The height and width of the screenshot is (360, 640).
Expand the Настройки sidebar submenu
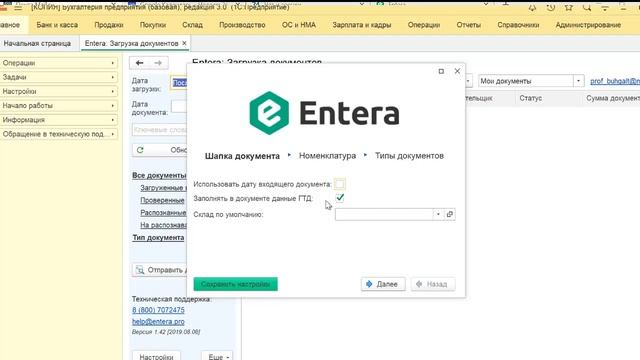(59, 91)
